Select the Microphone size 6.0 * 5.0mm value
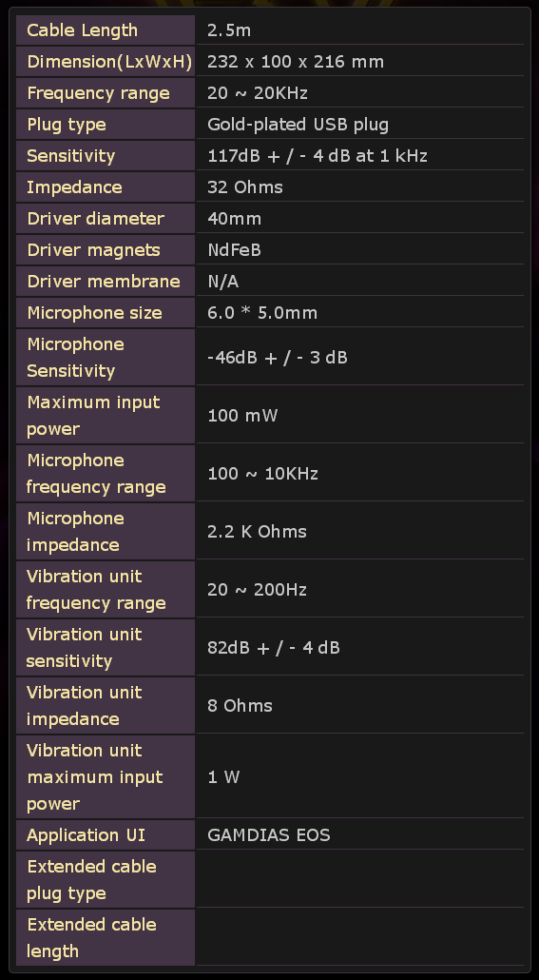This screenshot has width=539, height=980. (262, 312)
